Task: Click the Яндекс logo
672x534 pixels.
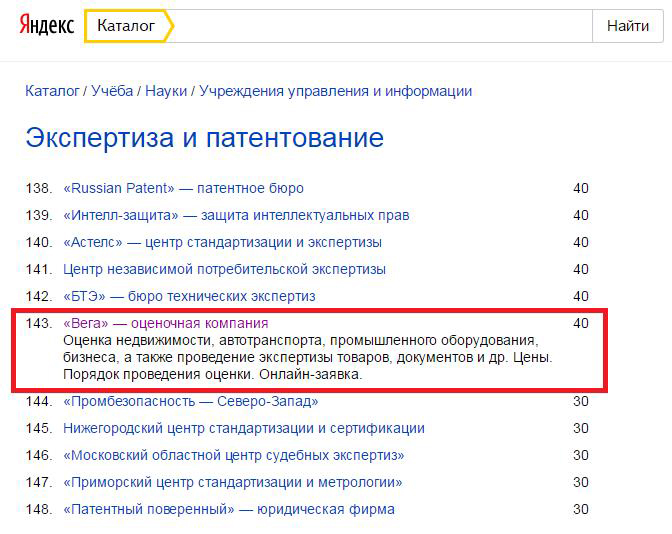Action: tap(47, 25)
